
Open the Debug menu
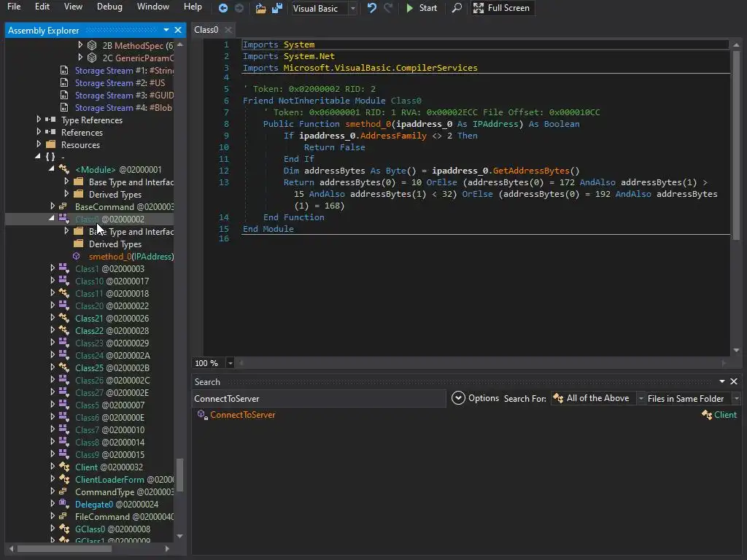click(x=109, y=7)
